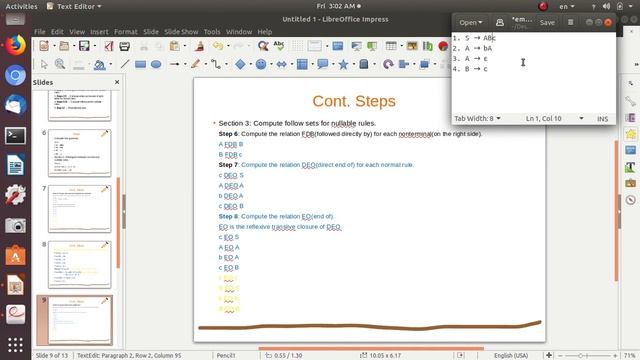Select the Clone Formatting paintbrush icon

[x=200, y=46]
